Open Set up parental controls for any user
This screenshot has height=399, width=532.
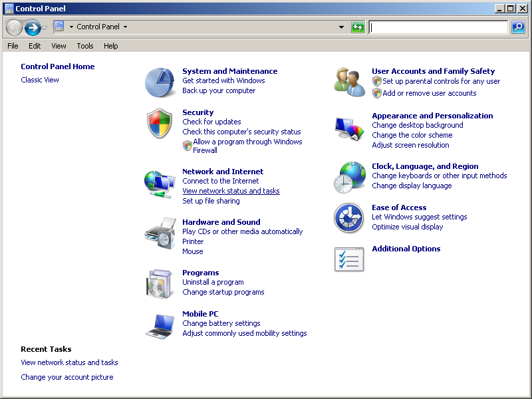(x=442, y=81)
